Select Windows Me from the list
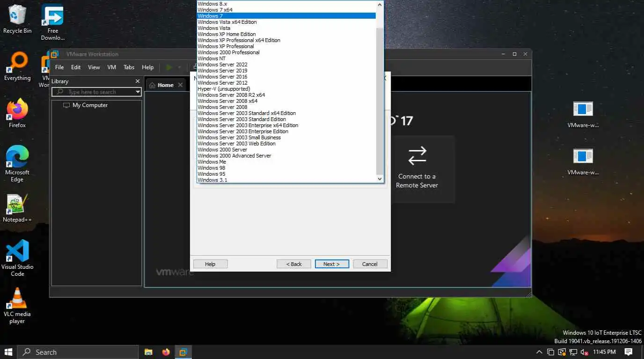The height and width of the screenshot is (359, 644). coord(286,162)
